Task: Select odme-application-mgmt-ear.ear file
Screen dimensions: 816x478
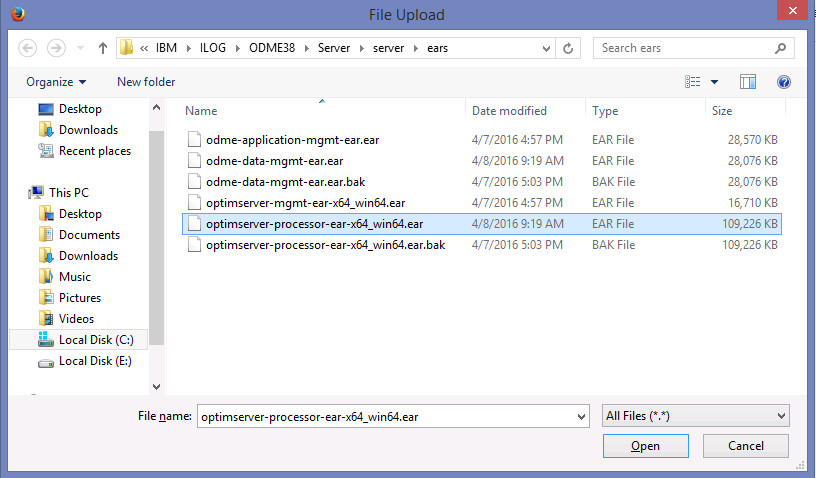Action: [292, 140]
